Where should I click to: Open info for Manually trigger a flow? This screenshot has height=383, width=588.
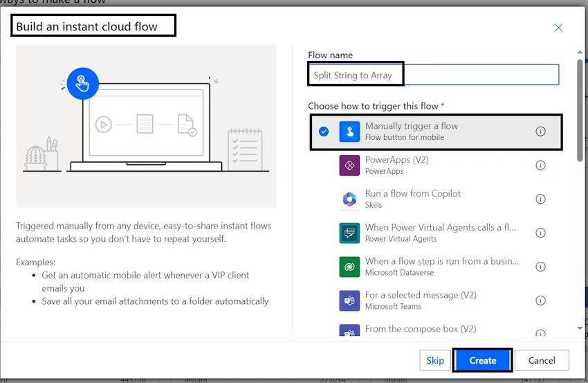[540, 132]
